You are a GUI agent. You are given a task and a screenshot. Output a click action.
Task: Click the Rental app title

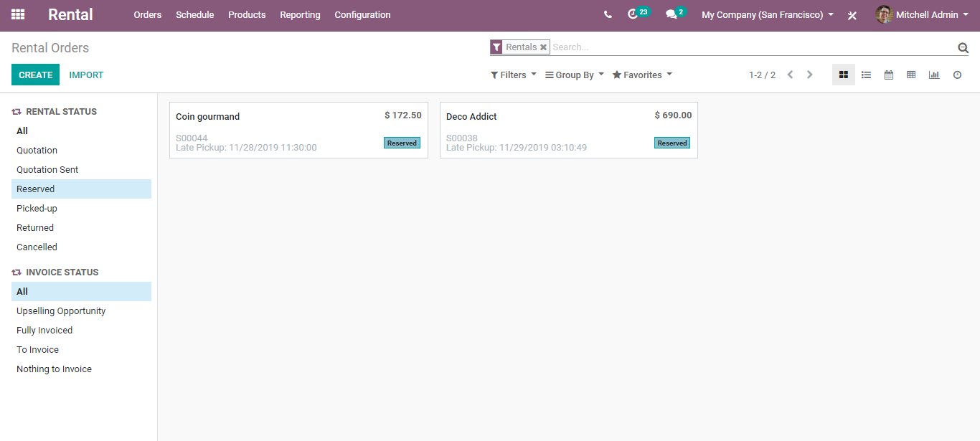click(70, 14)
